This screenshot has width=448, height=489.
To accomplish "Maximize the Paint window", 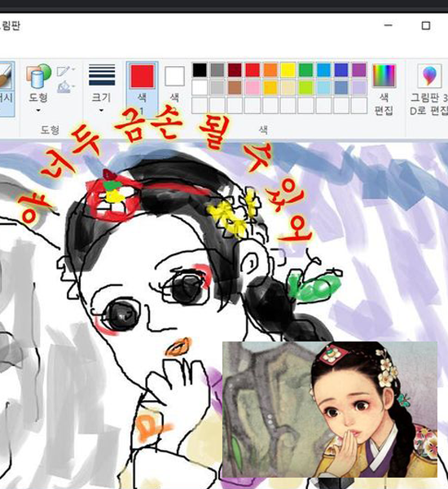I will click(x=426, y=25).
